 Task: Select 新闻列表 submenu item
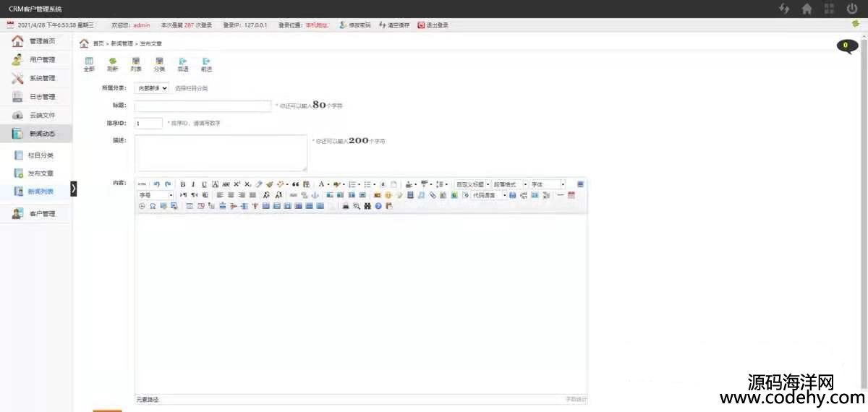pyautogui.click(x=36, y=192)
